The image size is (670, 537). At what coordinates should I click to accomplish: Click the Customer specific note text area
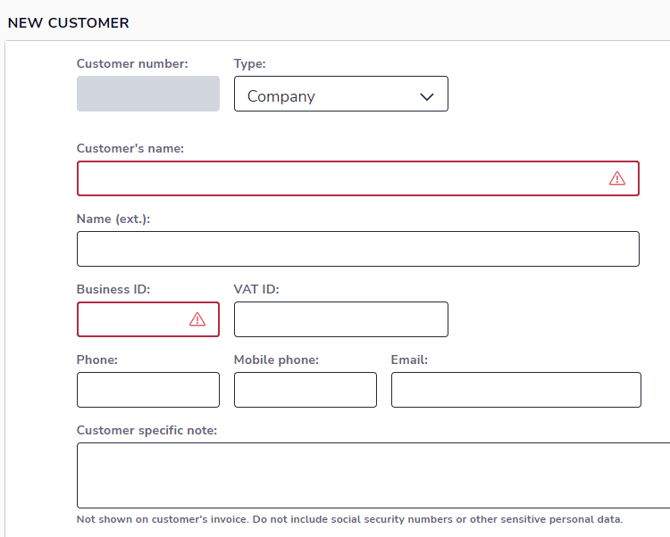(x=373, y=475)
